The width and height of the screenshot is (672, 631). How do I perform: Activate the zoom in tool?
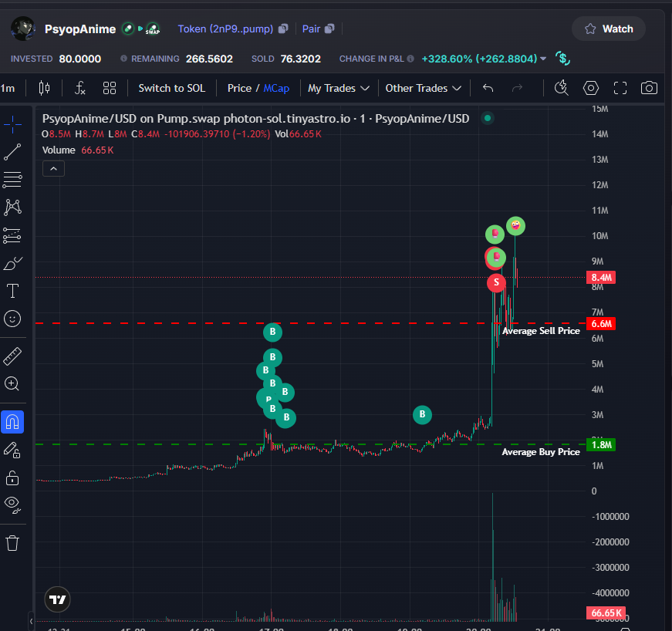(x=12, y=384)
